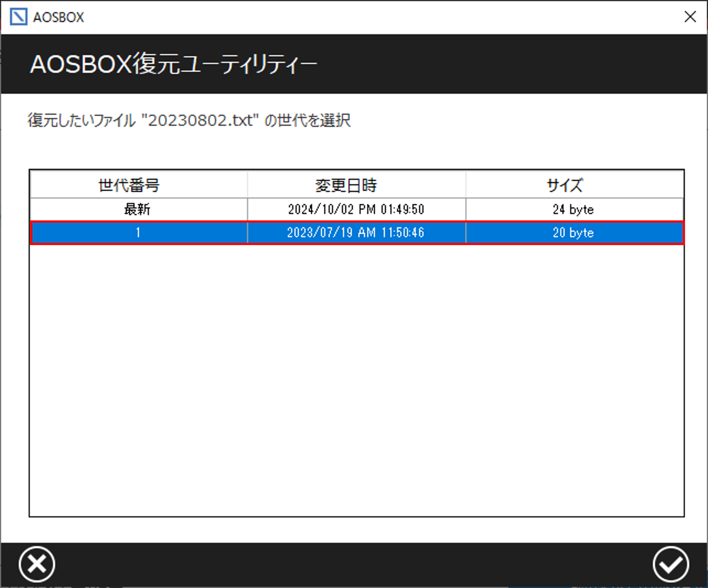This screenshot has height=588, width=708.
Task: Click date 2024/10/02 PM 01:49:50
Action: (x=356, y=209)
